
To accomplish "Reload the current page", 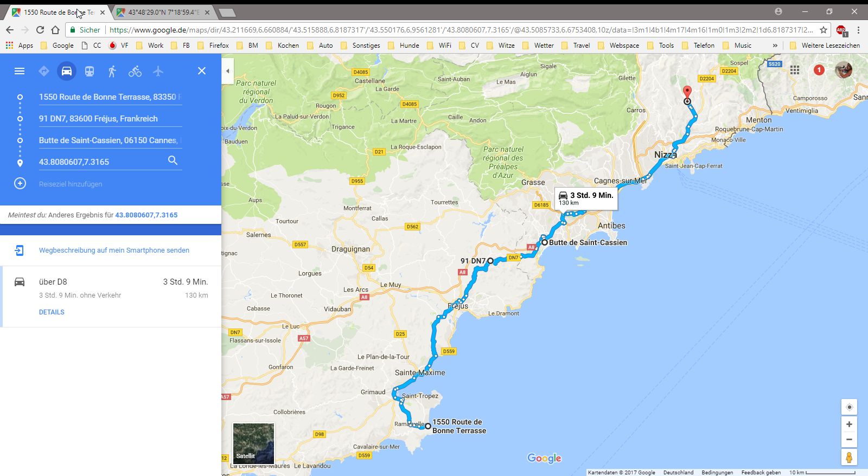I will pos(40,30).
